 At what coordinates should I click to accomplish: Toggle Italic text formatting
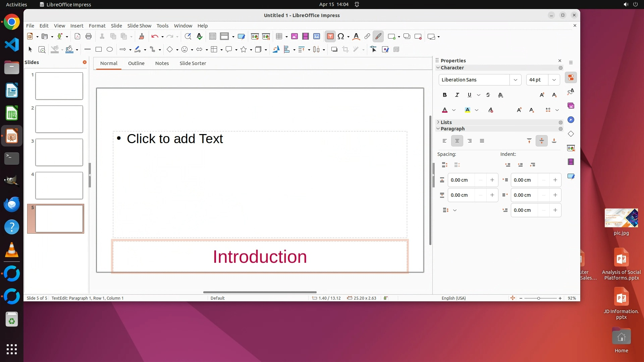(x=457, y=95)
